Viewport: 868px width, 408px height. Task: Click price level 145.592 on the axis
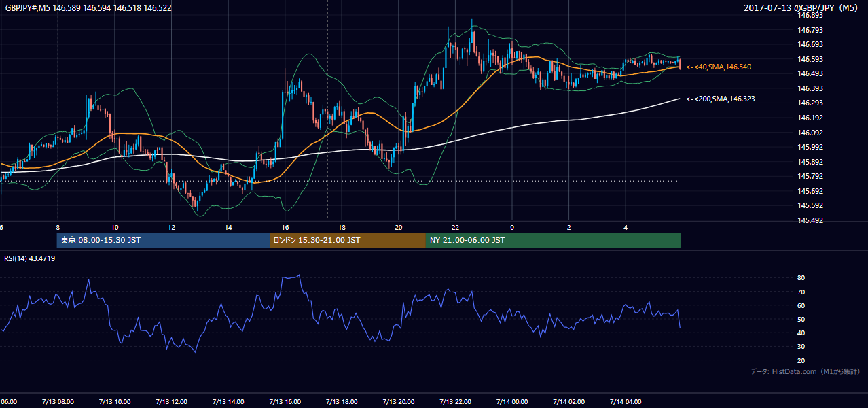(x=810, y=205)
